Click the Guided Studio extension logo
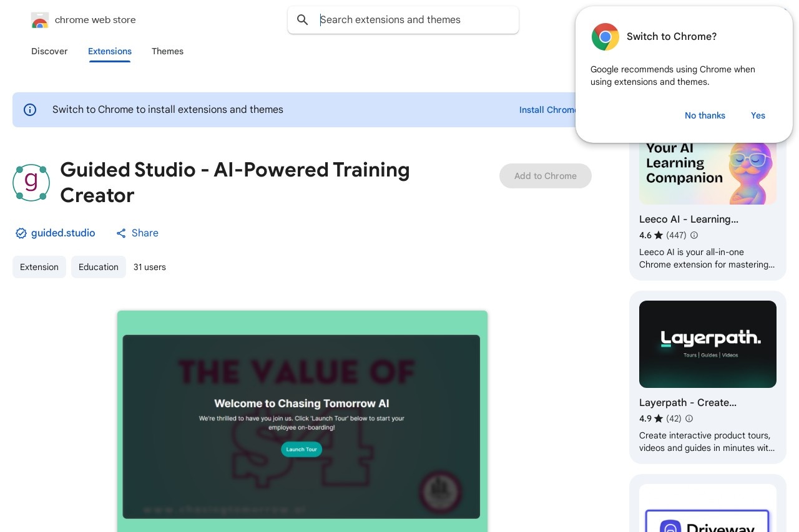The image size is (799, 532). [31, 183]
